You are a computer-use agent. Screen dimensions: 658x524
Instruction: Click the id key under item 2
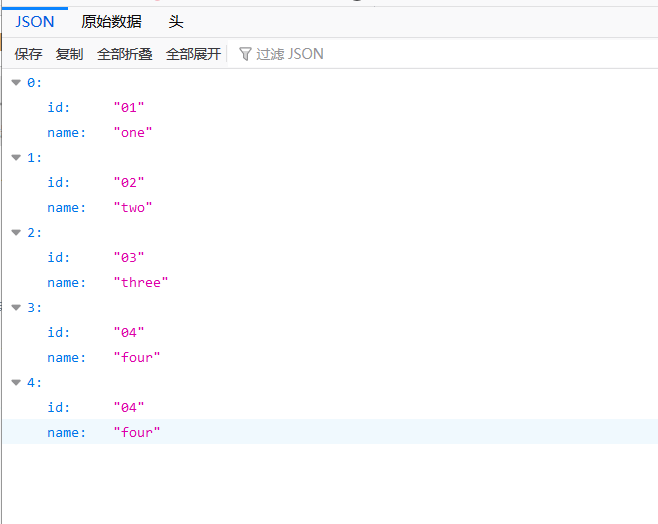point(58,258)
